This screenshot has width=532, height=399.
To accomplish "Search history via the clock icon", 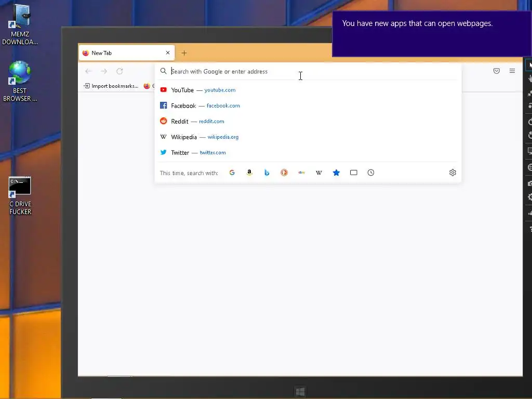I will (x=371, y=172).
